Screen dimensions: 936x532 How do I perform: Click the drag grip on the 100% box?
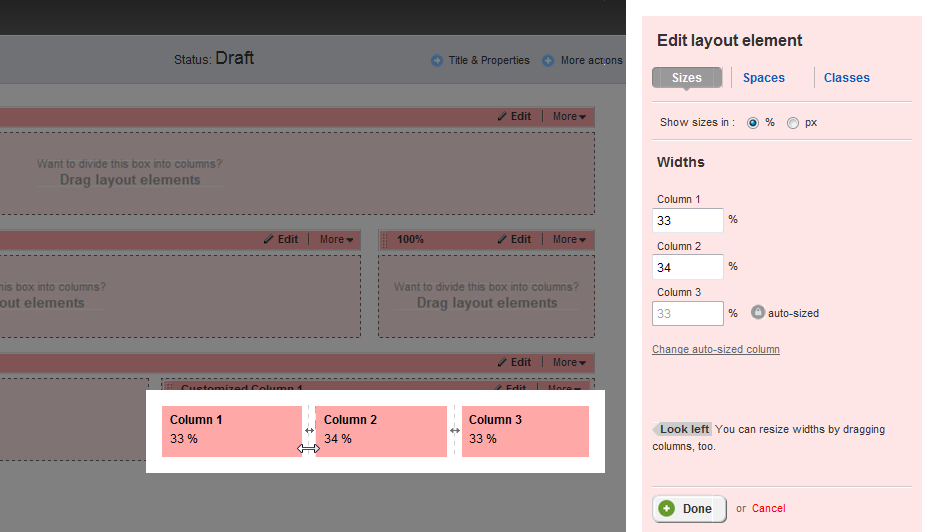[385, 240]
